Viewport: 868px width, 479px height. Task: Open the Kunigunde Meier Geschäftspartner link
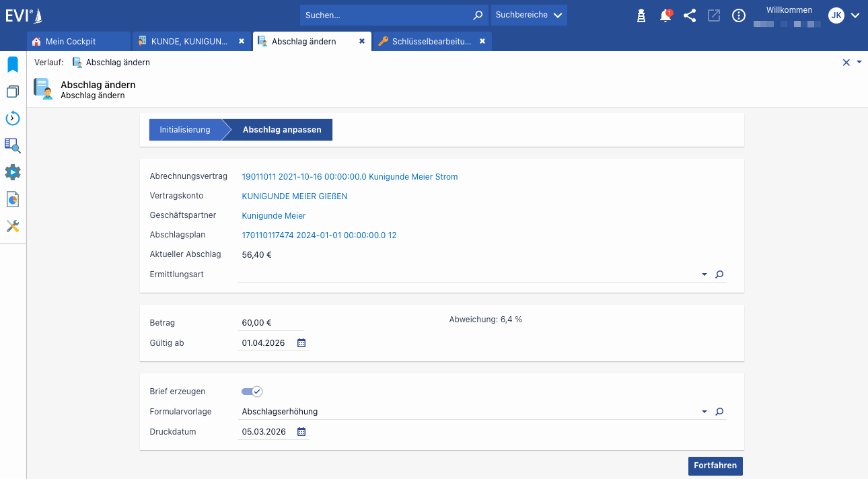(x=273, y=216)
